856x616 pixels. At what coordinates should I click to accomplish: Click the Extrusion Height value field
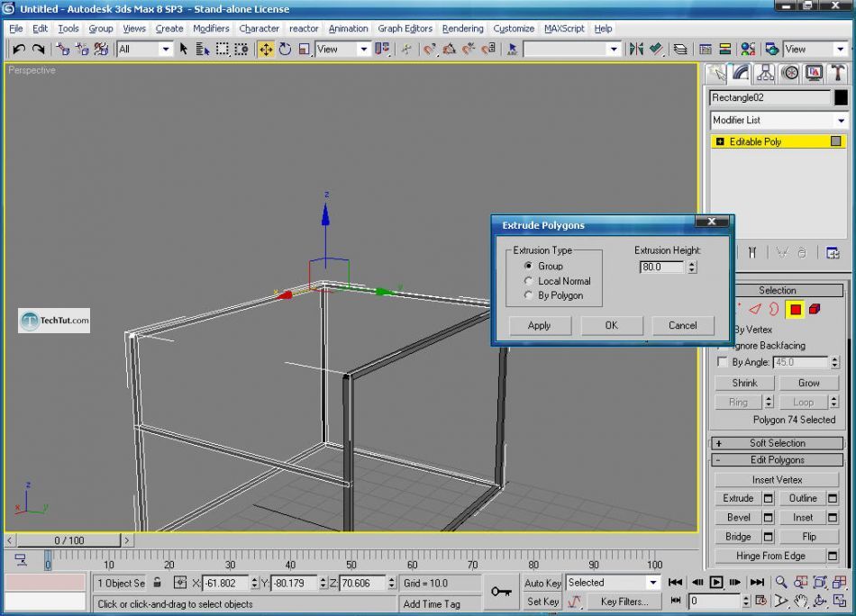[x=662, y=267]
